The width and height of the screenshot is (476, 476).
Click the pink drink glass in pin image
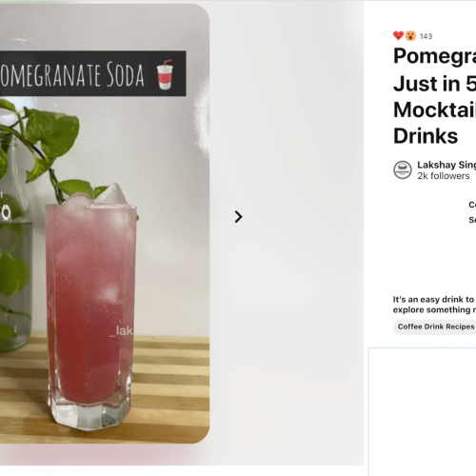91,311
